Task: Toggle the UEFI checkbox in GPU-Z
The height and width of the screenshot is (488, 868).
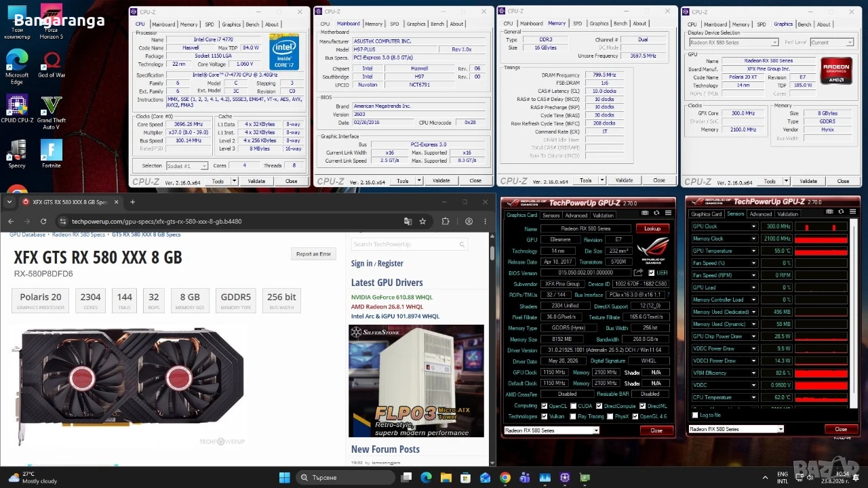Action: click(652, 272)
